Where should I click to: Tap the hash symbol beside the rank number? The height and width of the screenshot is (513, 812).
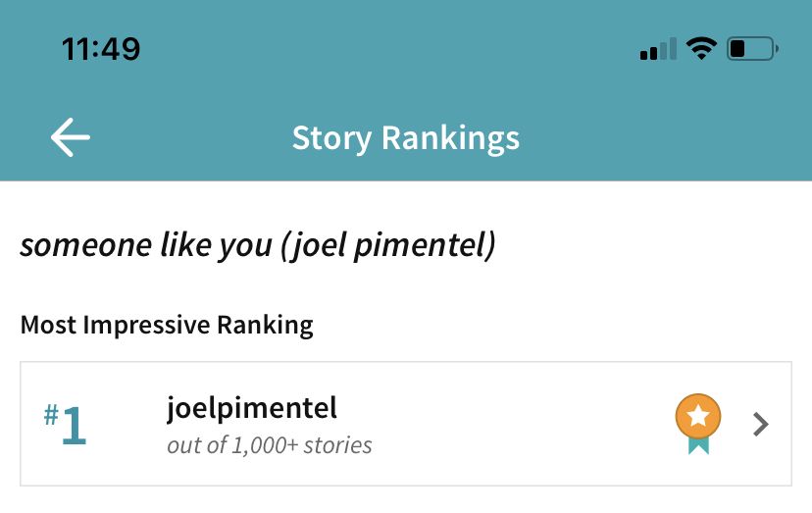(x=50, y=414)
